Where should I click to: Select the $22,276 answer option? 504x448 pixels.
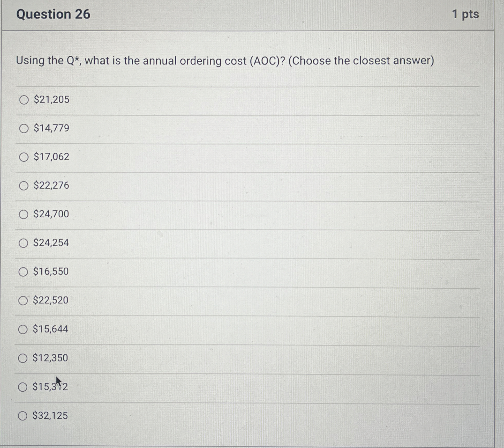click(x=24, y=186)
